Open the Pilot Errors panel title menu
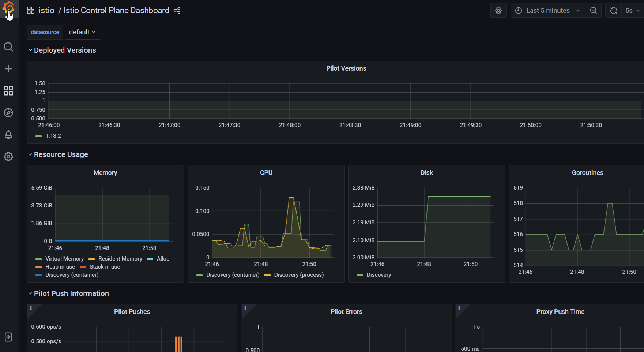The image size is (644, 352). coord(346,312)
